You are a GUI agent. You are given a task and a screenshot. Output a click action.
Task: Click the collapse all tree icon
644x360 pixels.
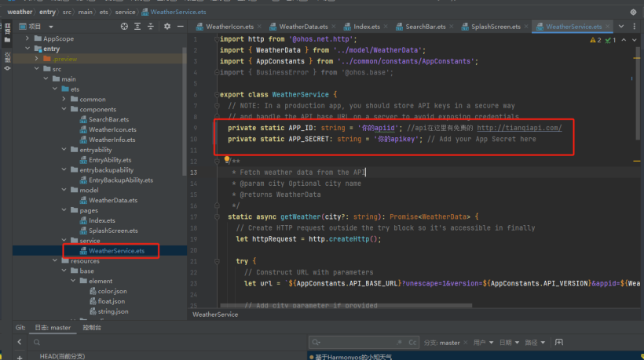pyautogui.click(x=151, y=26)
